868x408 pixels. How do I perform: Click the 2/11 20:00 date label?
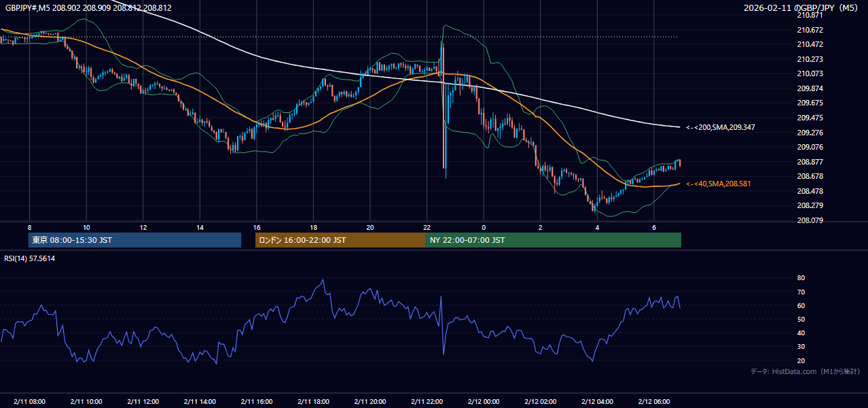[369, 402]
